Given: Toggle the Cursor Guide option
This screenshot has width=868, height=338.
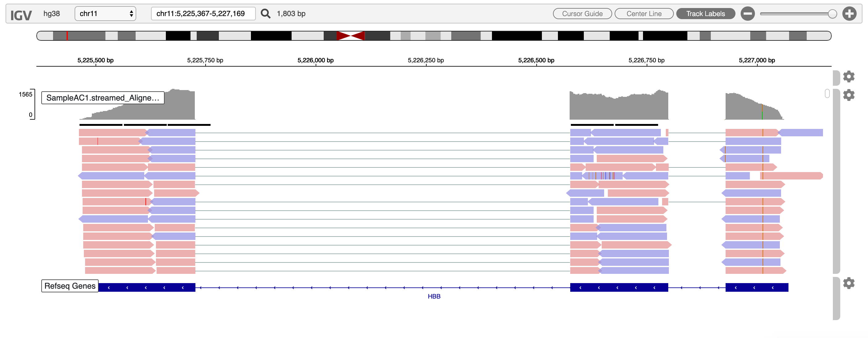Looking at the screenshot, I should pos(582,14).
